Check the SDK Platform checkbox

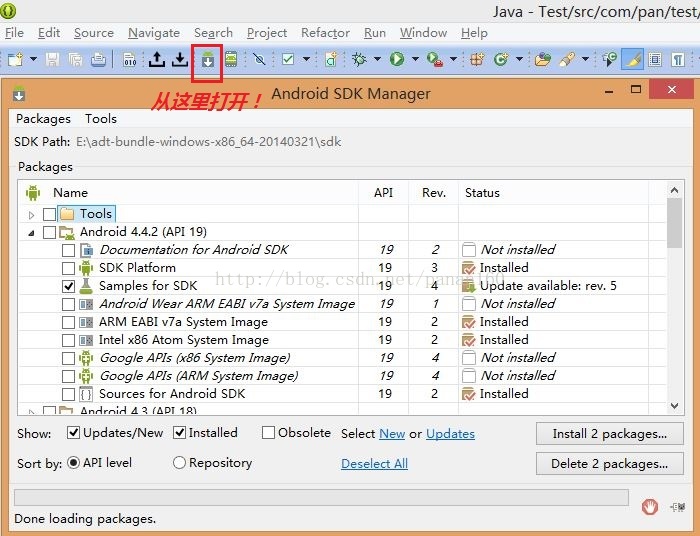[x=68, y=268]
